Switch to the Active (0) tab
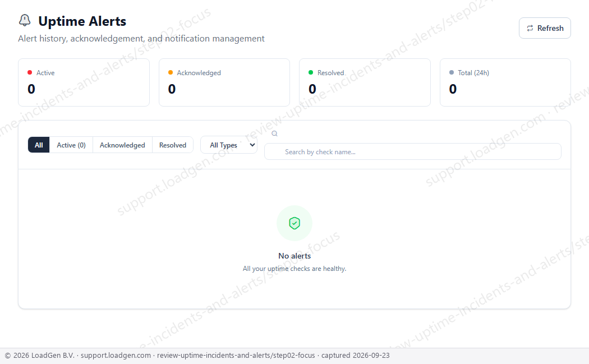589x364 pixels. (71, 145)
